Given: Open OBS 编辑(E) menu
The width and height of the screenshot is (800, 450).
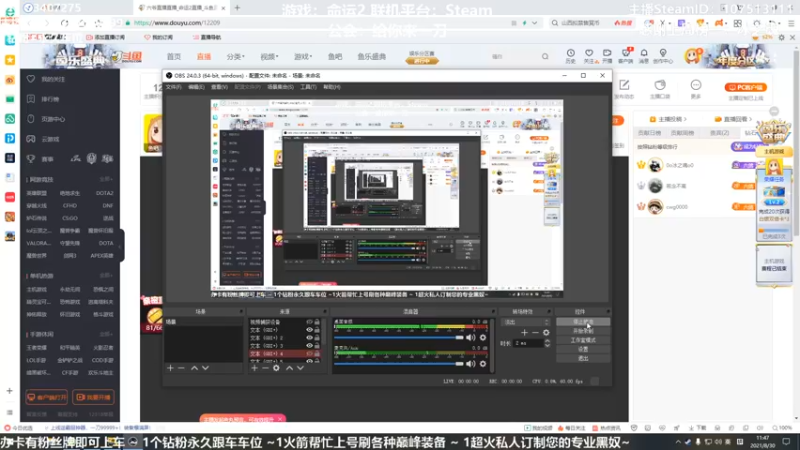Looking at the screenshot, I should [x=196, y=87].
